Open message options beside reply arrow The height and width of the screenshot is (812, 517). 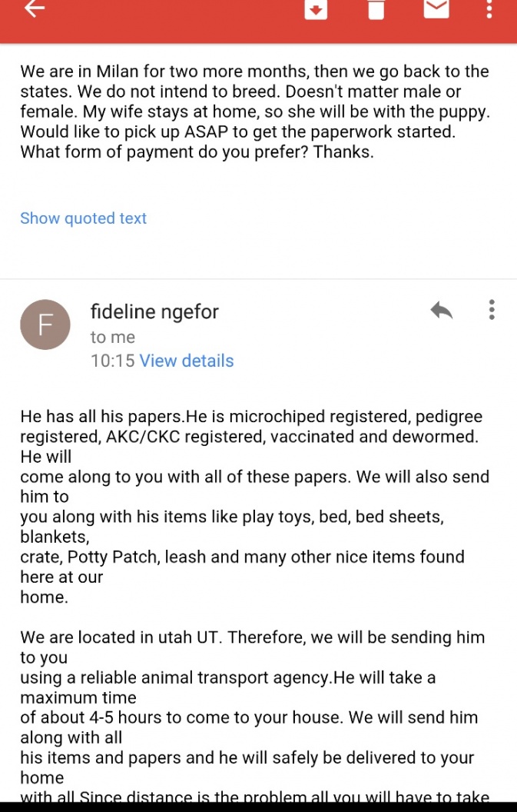tap(492, 310)
